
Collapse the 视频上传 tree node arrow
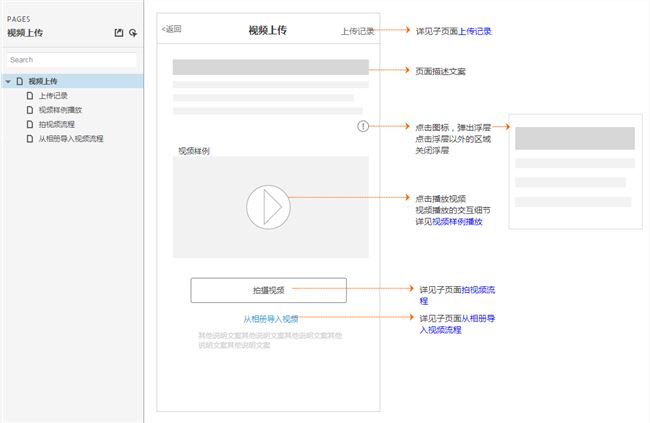[x=8, y=81]
